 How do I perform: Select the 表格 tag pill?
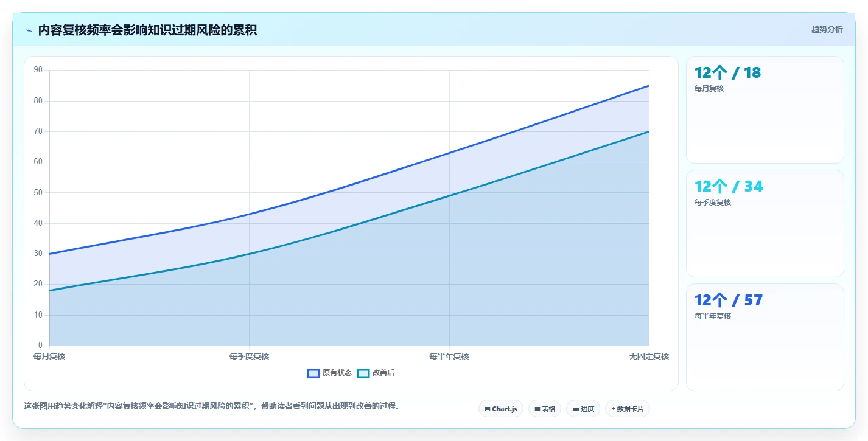pyautogui.click(x=544, y=409)
